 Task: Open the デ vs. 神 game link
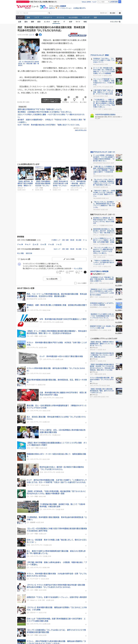(x=20, y=244)
